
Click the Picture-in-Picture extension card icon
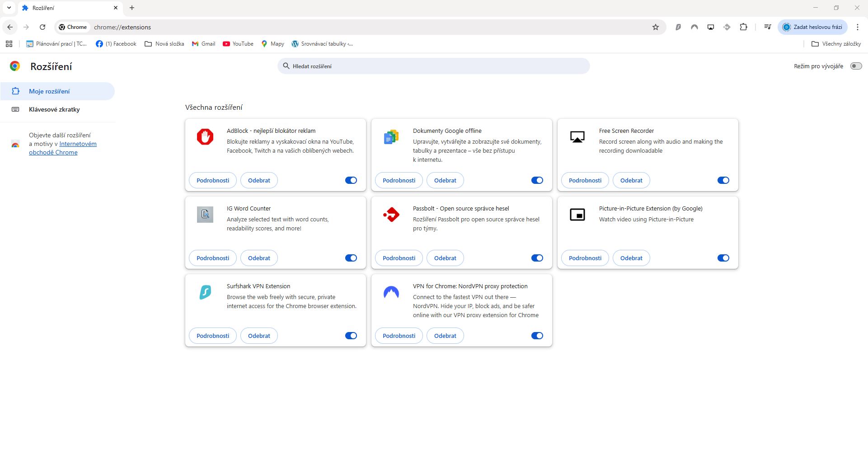pyautogui.click(x=577, y=214)
